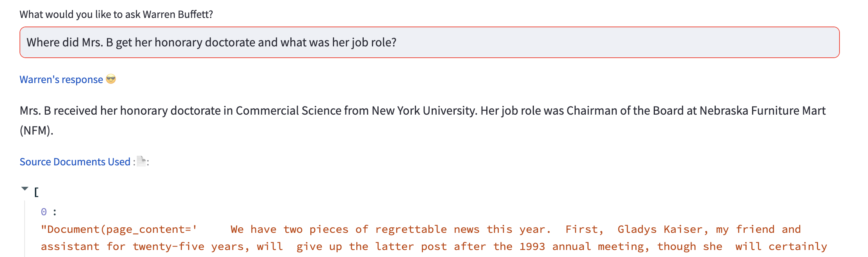The image size is (868, 257).
Task: Click the sunglasses emoji beside Warren's response
Action: coord(111,79)
